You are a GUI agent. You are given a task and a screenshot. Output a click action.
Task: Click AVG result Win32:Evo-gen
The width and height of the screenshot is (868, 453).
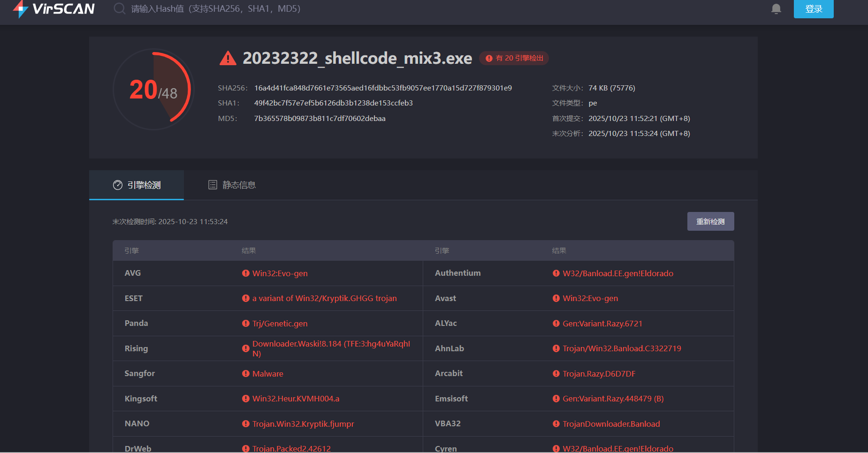280,273
